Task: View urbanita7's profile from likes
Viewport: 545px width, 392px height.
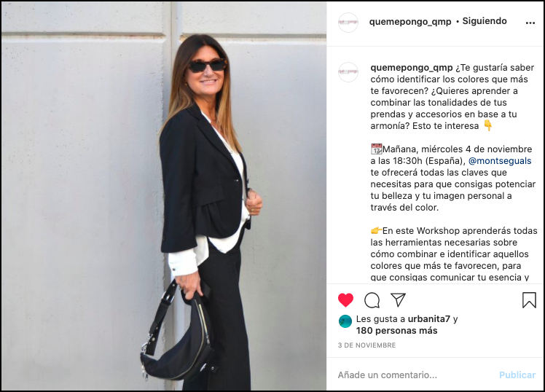Action: click(429, 318)
